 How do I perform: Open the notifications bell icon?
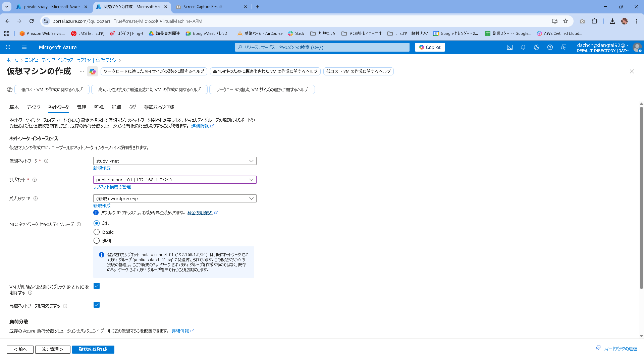[523, 47]
